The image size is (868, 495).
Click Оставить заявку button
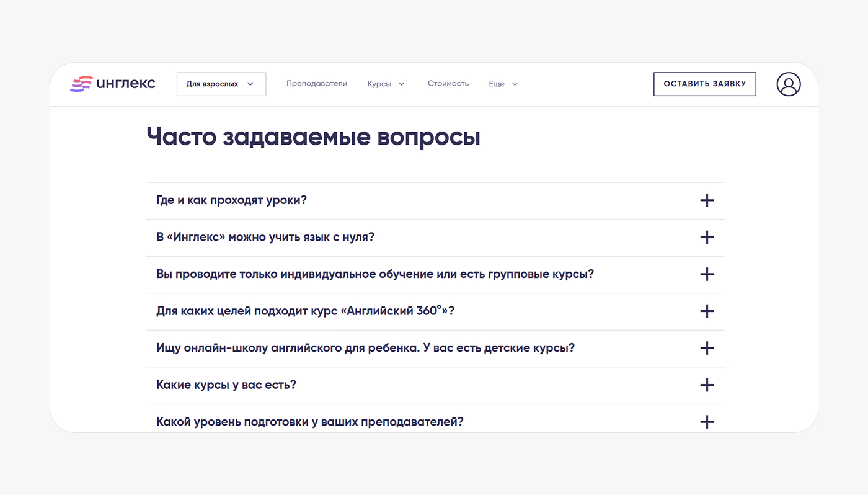coord(705,84)
